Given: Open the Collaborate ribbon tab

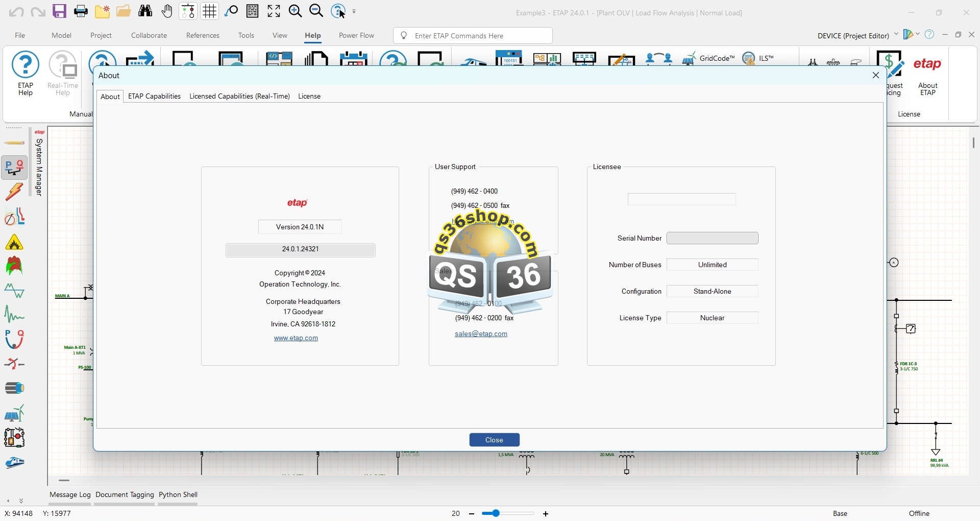Looking at the screenshot, I should point(149,35).
